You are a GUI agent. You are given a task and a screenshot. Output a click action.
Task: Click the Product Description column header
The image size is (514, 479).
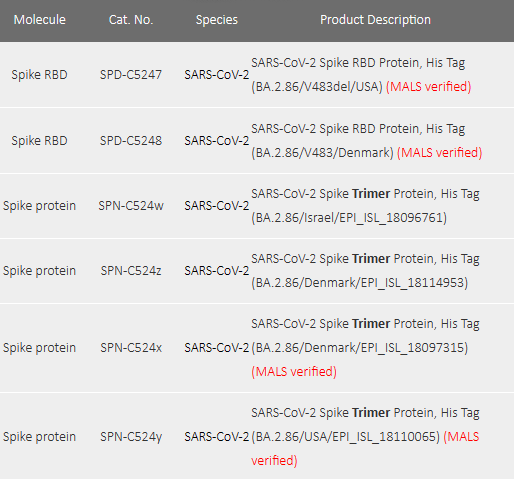point(375,20)
